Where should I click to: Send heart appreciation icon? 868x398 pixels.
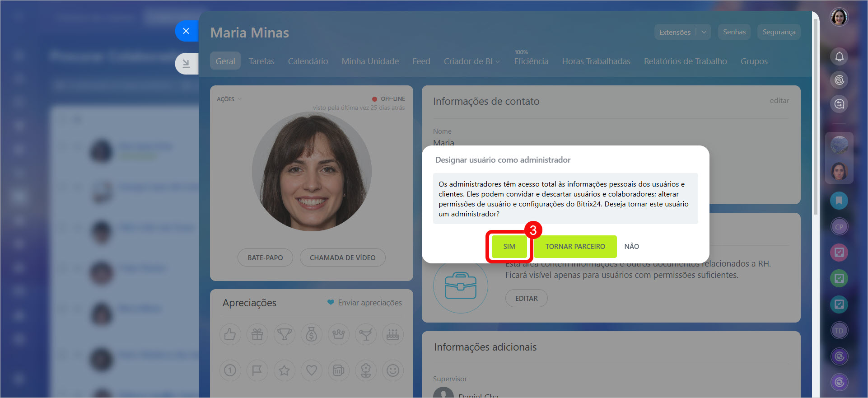(312, 370)
